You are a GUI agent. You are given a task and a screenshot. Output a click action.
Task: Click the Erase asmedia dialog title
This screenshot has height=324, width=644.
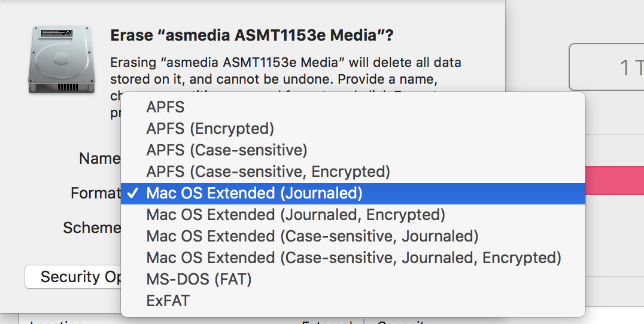pos(252,35)
